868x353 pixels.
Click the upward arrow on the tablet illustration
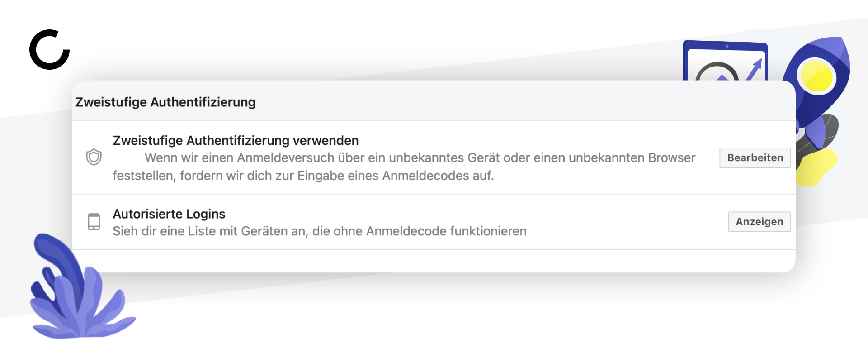755,69
